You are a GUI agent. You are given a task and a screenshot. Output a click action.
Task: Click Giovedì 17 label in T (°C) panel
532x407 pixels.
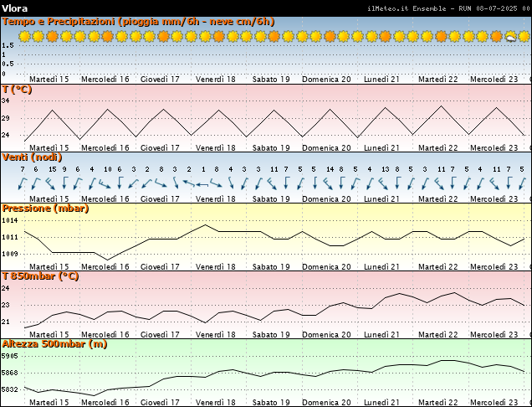click(x=160, y=148)
